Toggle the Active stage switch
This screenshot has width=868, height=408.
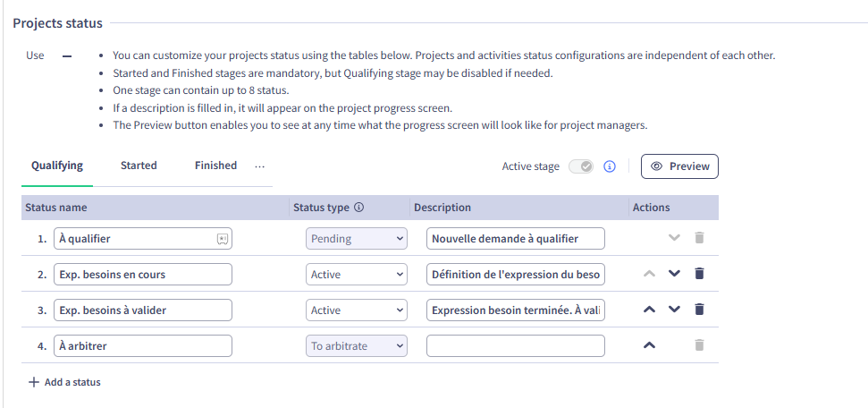pyautogui.click(x=581, y=166)
